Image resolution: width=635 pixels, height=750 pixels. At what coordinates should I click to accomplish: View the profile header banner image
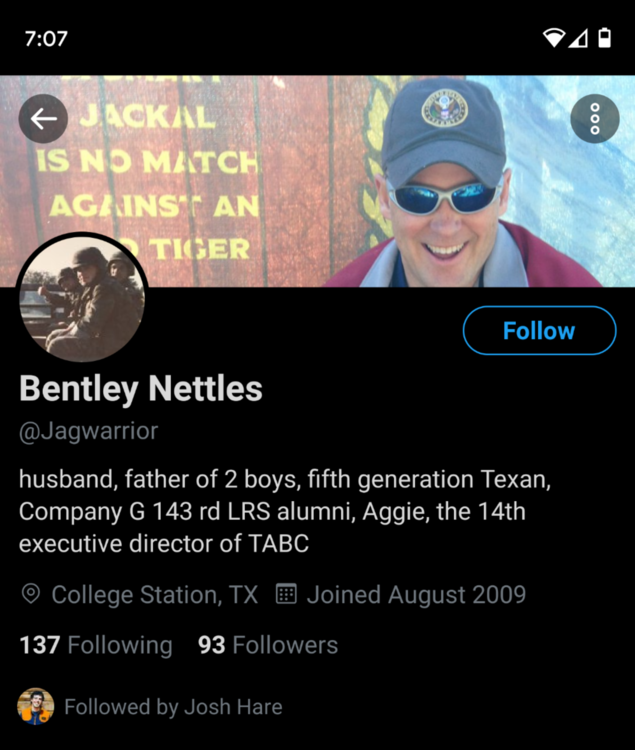click(318, 181)
